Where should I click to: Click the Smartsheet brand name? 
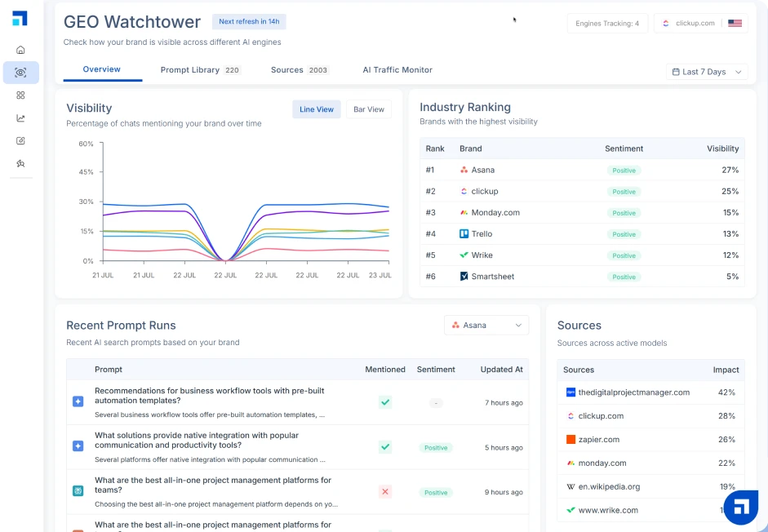[x=492, y=277]
